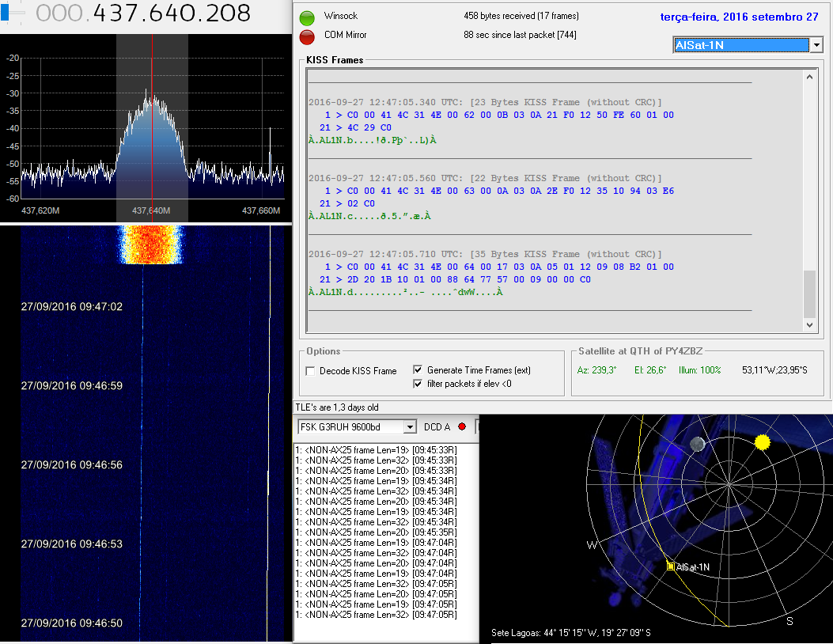
Task: Click the gray moon icon on the polar map
Action: coord(697,445)
